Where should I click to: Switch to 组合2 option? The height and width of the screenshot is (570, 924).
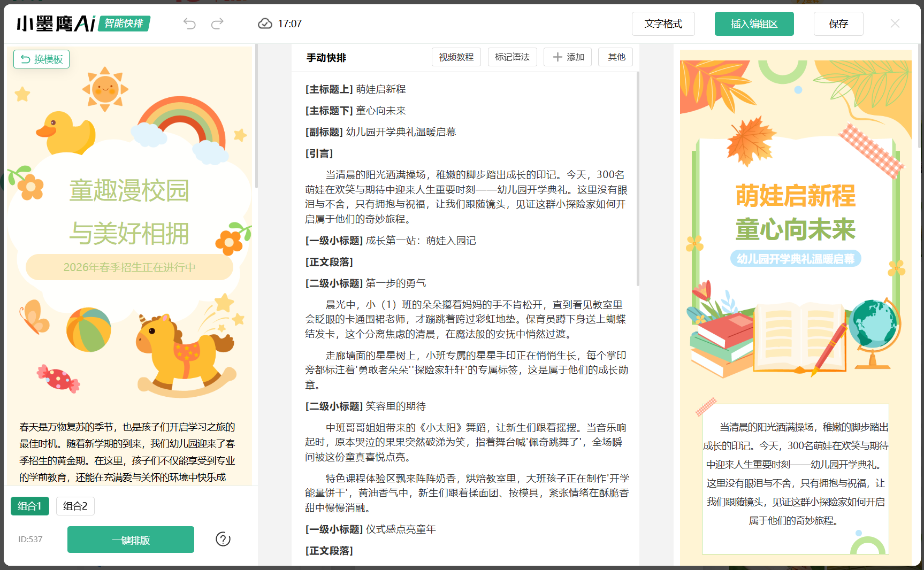click(x=75, y=506)
